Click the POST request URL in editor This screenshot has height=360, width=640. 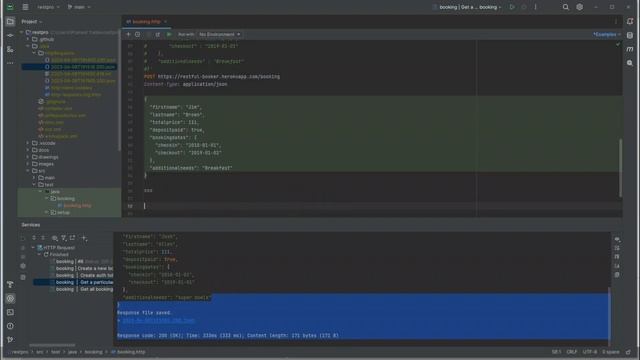click(219, 77)
